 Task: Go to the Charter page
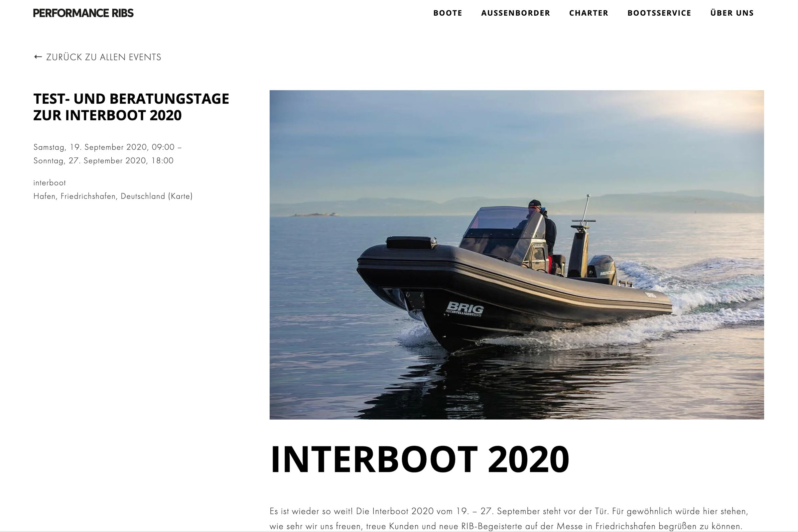[x=589, y=13]
